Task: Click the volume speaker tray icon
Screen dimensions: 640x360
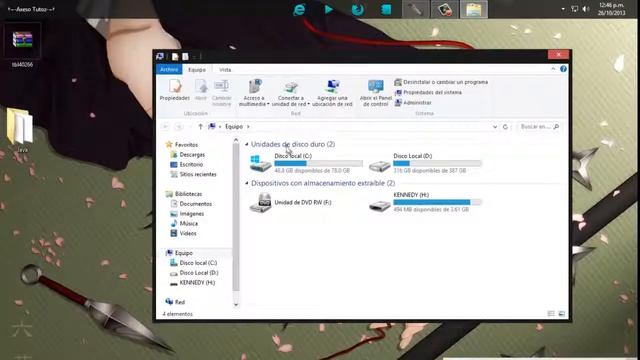Action: [586, 9]
